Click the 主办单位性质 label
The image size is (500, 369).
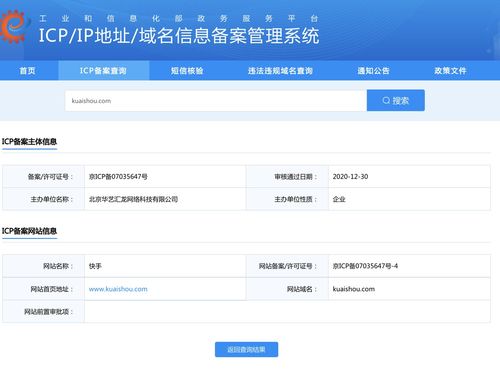(x=296, y=199)
